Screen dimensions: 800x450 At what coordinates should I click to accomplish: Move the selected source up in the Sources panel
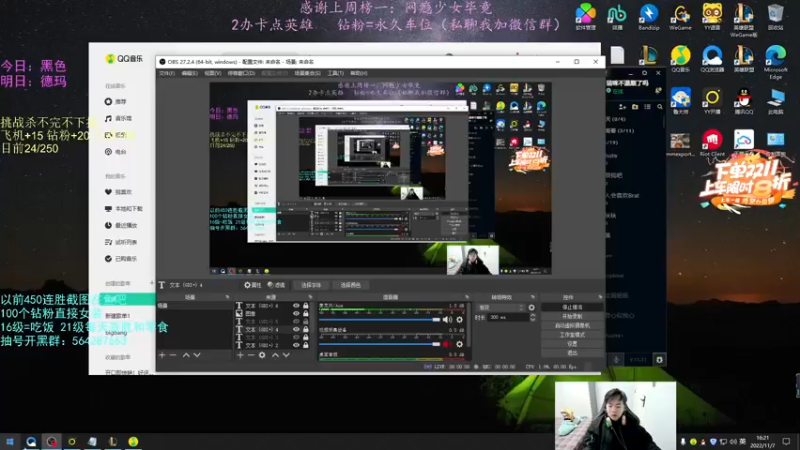pos(275,355)
